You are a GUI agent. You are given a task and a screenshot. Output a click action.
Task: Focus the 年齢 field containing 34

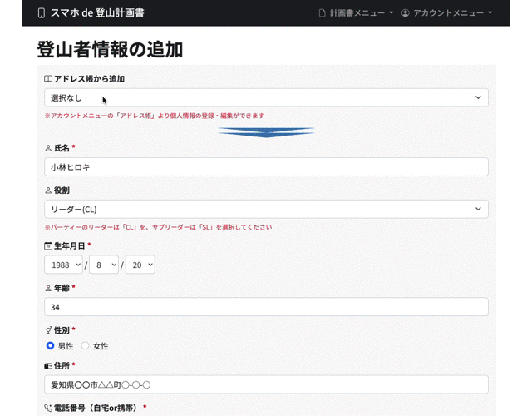tap(266, 307)
